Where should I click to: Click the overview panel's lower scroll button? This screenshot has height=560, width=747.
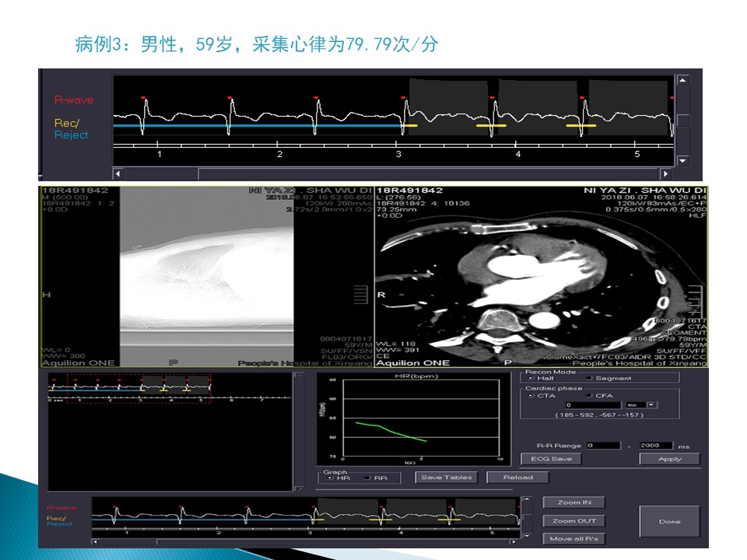click(299, 488)
